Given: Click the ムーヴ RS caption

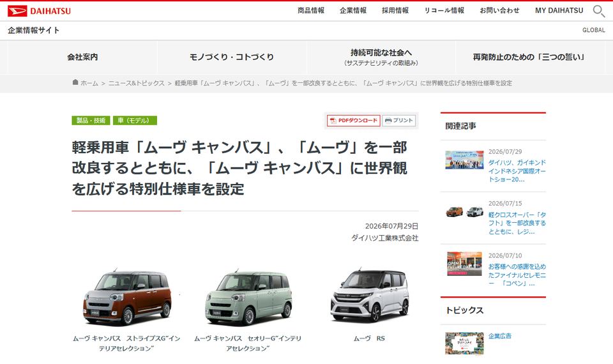Looking at the screenshot, I should point(370,338).
